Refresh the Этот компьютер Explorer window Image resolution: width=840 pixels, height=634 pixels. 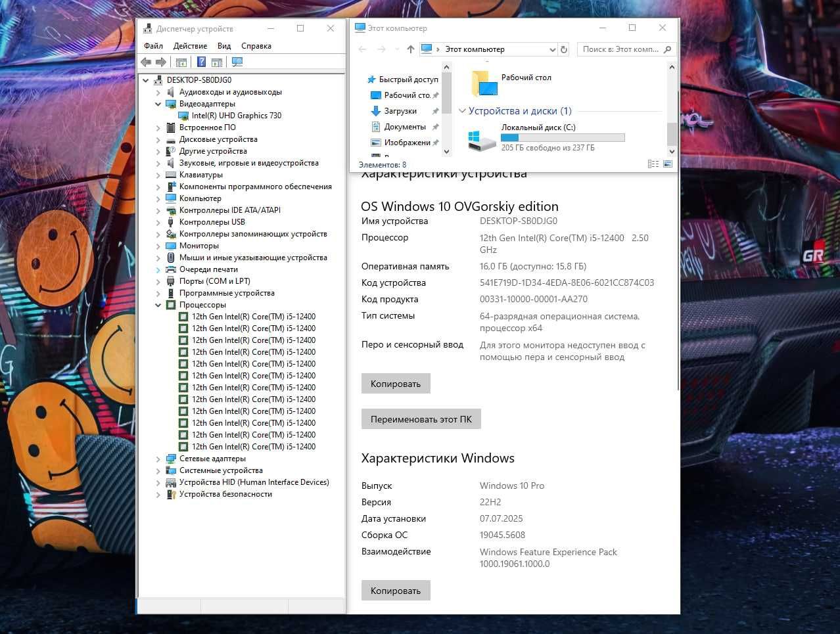pos(563,49)
